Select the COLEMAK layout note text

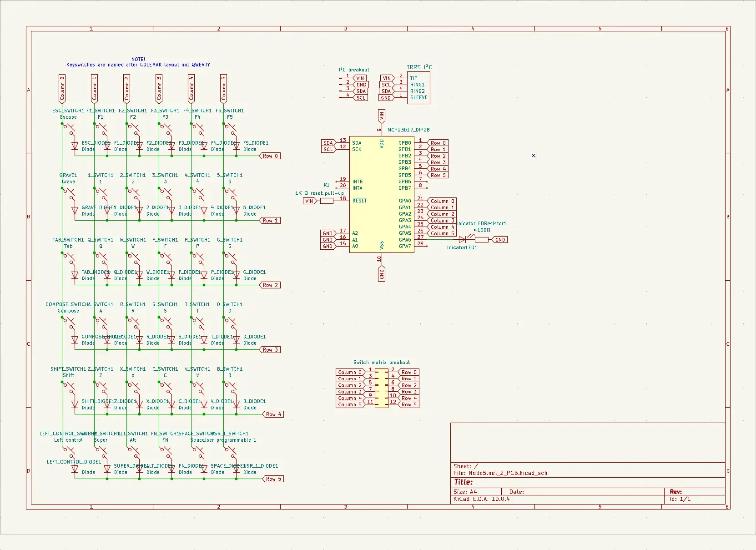click(138, 65)
